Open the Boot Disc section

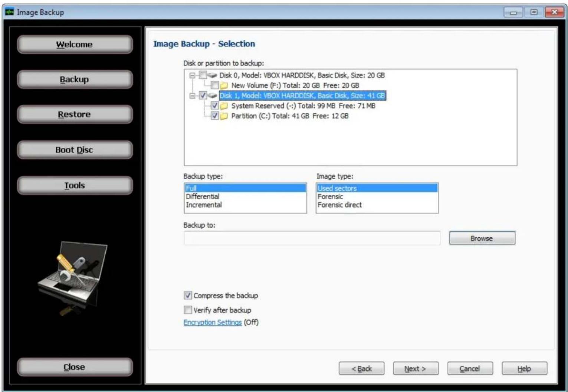[75, 150]
